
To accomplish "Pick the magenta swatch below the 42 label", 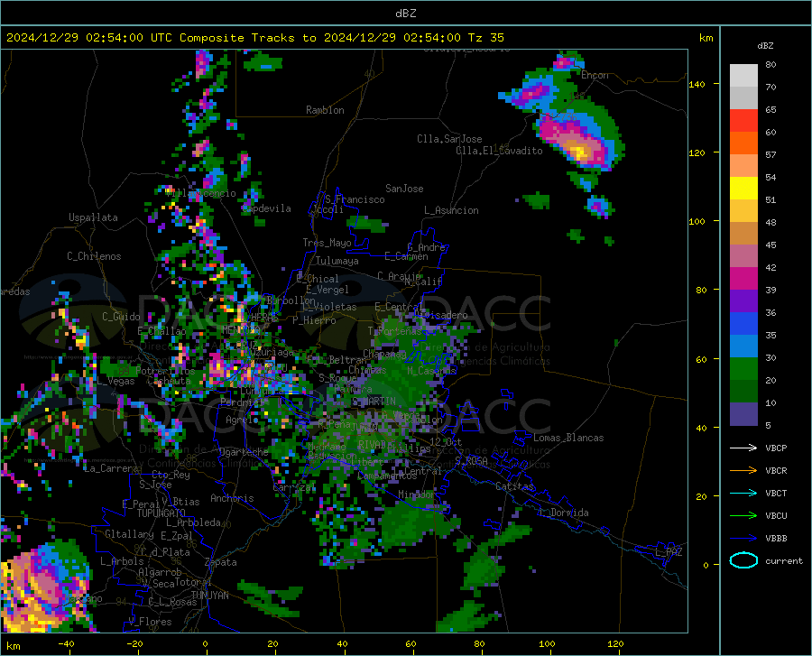I will (x=743, y=279).
